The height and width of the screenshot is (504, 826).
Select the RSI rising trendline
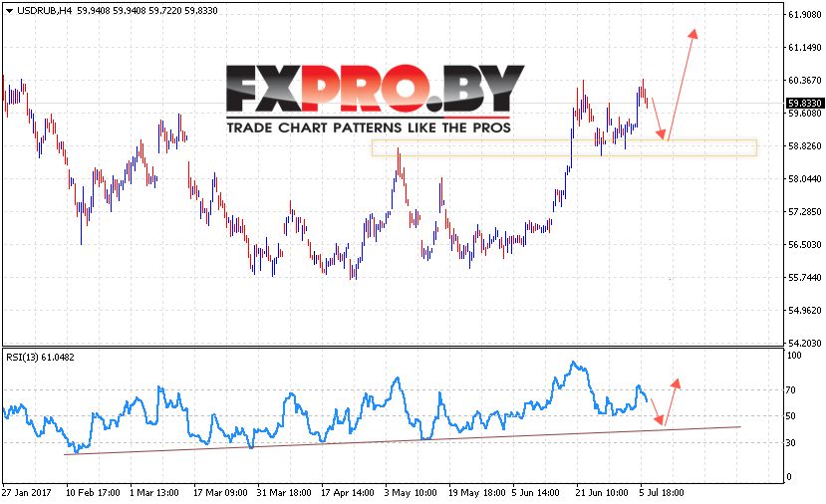point(403,441)
